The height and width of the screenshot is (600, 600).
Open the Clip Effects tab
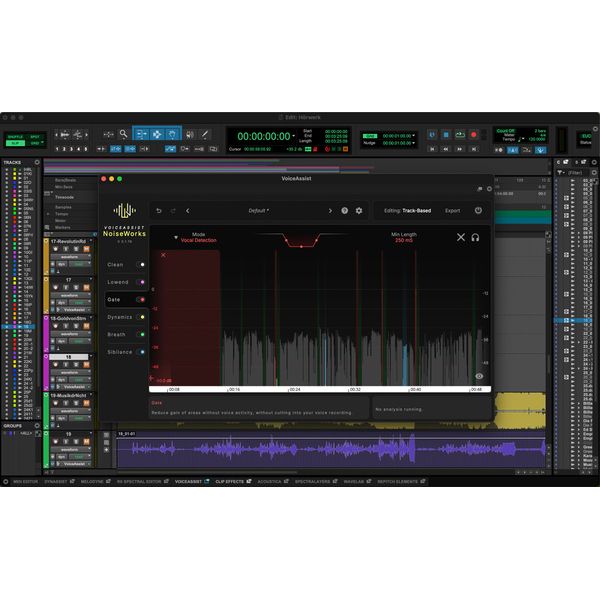[233, 481]
